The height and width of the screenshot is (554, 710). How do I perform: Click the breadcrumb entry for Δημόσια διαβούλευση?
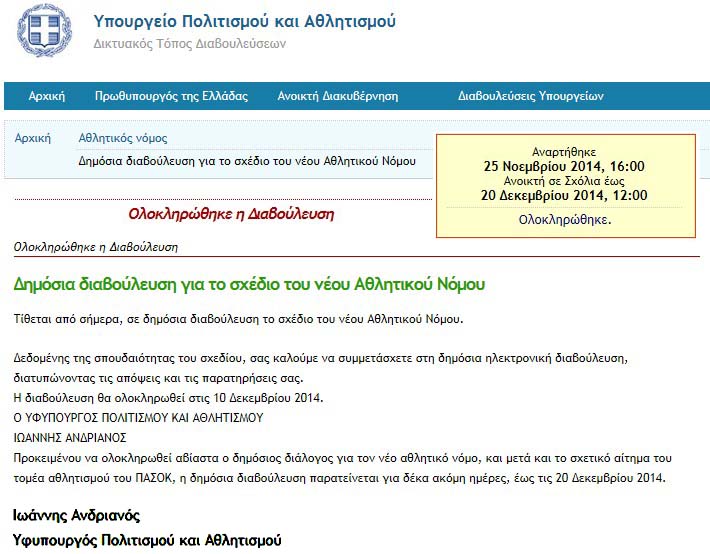247,161
